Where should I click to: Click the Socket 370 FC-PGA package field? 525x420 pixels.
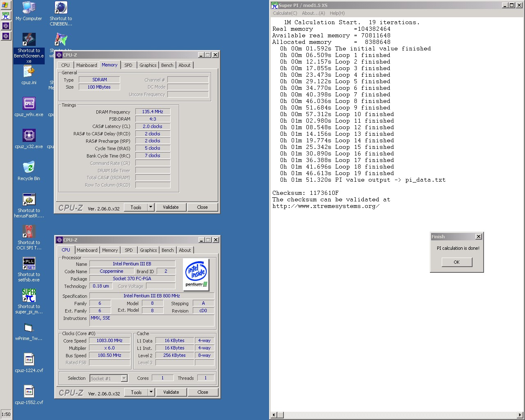click(x=132, y=278)
